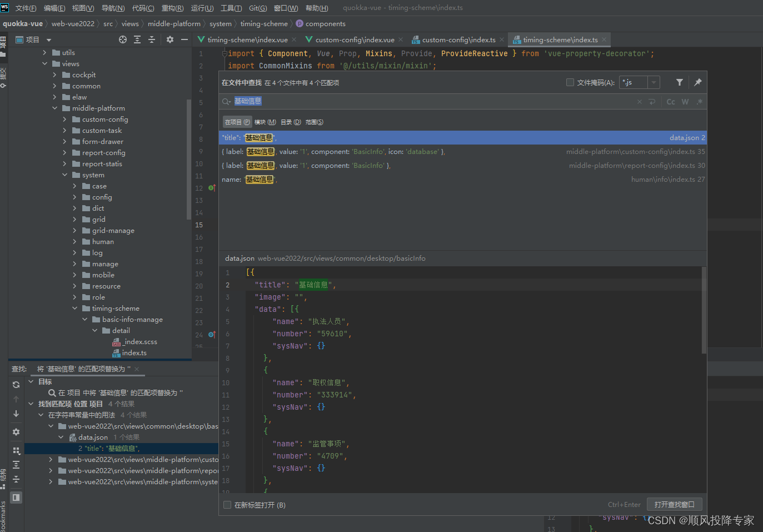Collapse the timing-scheme folder

[x=74, y=309]
